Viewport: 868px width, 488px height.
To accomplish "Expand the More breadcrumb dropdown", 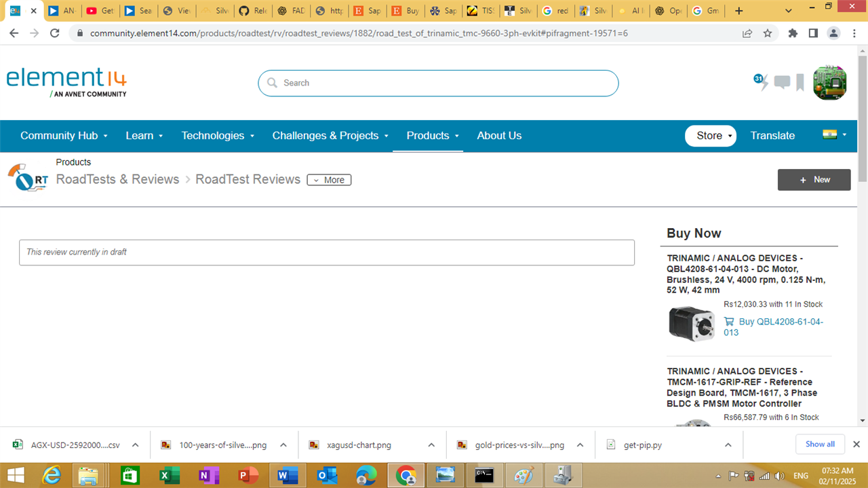I will point(329,180).
